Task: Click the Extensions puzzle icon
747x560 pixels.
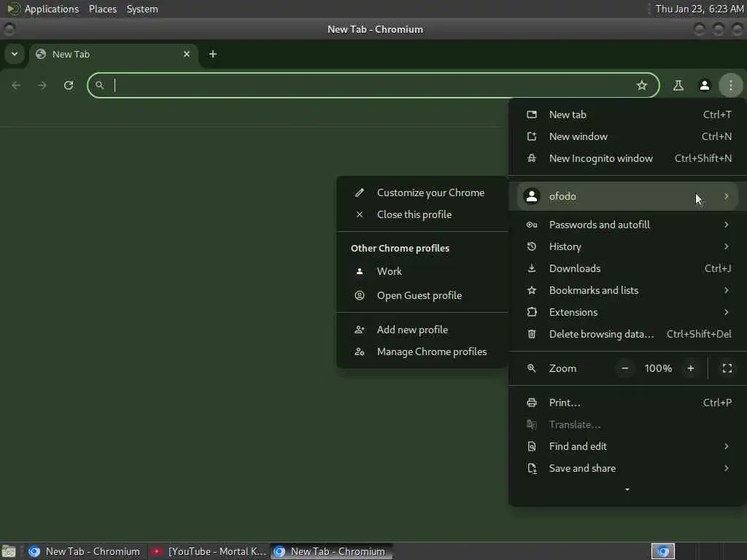Action: (532, 312)
